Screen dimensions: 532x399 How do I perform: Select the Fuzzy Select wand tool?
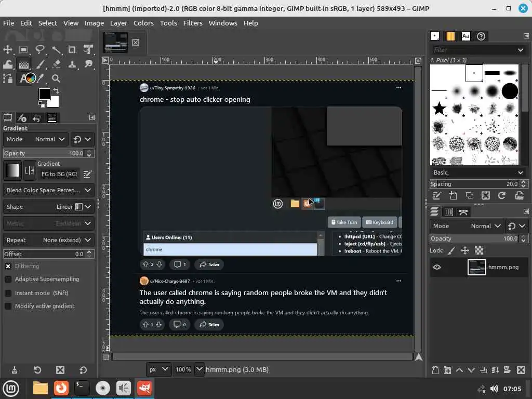(x=56, y=49)
